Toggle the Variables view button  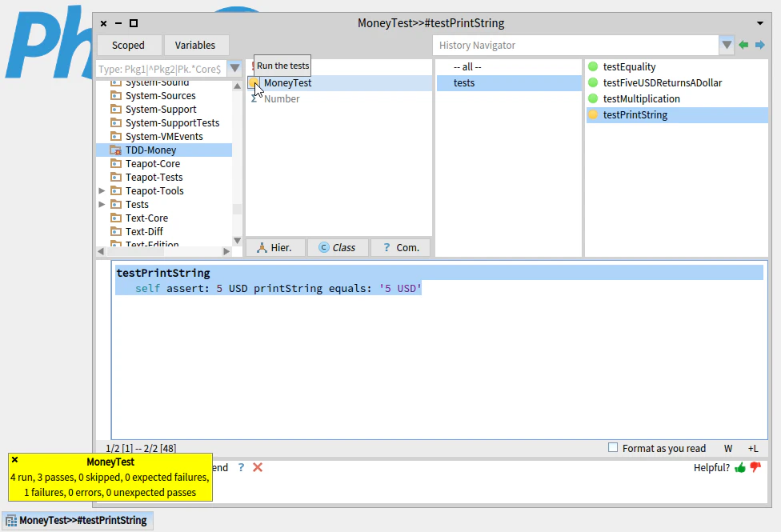[x=195, y=46]
